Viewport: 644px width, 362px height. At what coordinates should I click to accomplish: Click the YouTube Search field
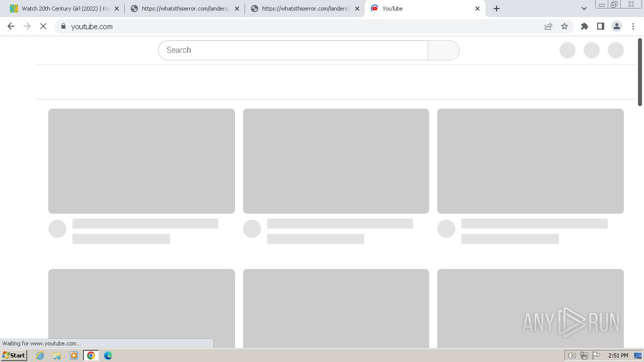pos(293,50)
